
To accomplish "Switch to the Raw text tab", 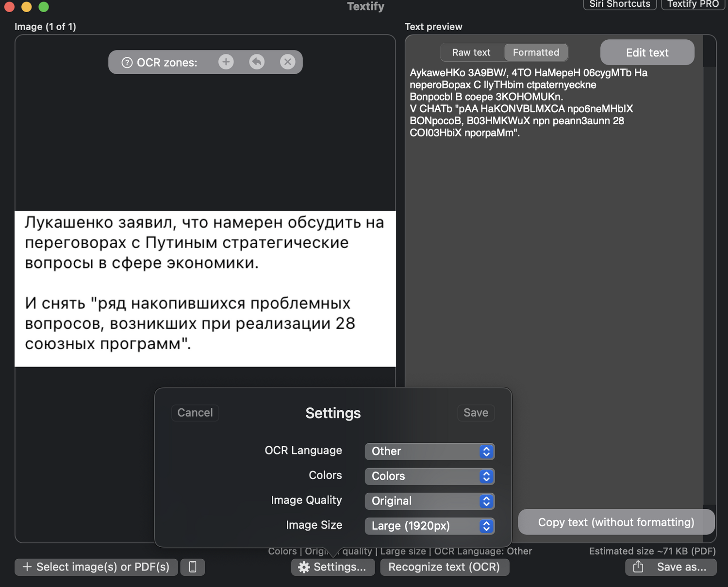I will click(471, 52).
